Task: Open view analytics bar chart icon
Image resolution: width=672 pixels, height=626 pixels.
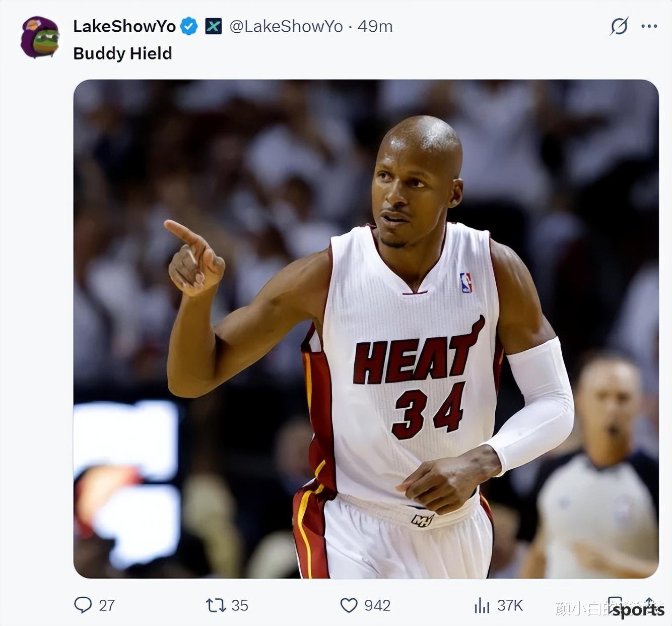Action: pyautogui.click(x=482, y=605)
